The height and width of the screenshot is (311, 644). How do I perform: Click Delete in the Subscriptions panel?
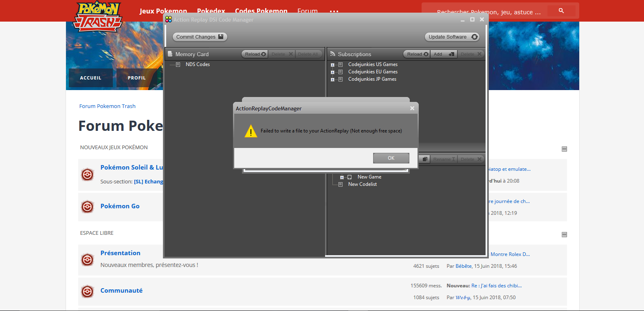pos(471,54)
